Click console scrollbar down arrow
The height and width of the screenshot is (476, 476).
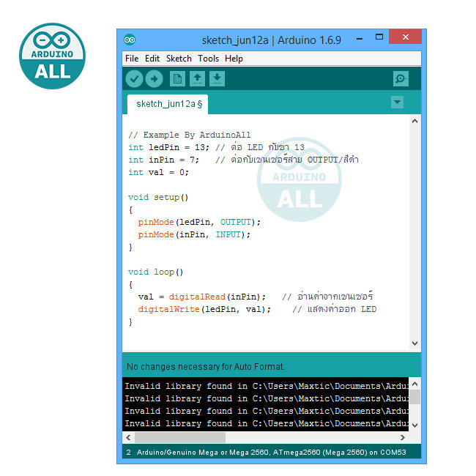coord(415,425)
